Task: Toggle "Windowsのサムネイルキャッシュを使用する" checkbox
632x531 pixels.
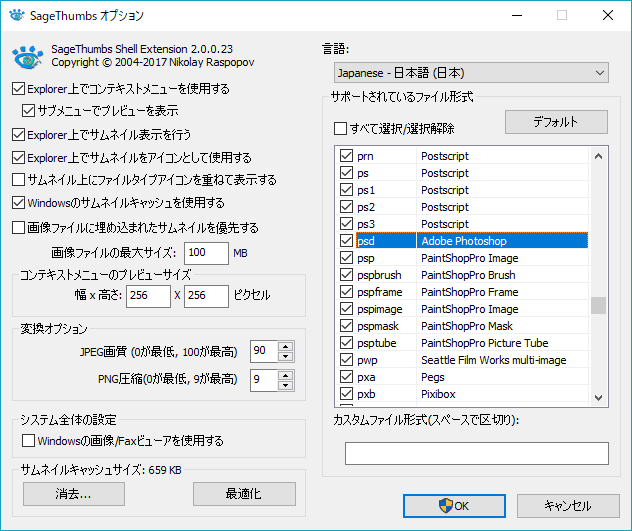Action: (18, 202)
